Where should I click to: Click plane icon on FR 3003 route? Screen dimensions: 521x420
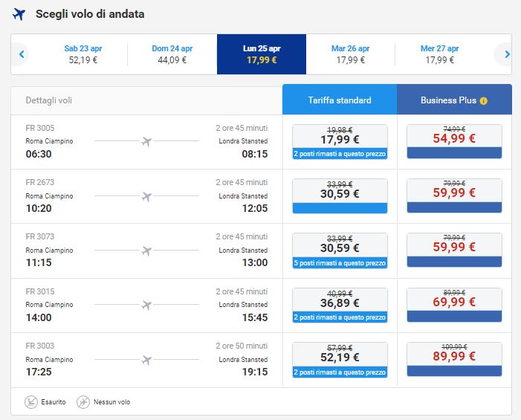[146, 360]
